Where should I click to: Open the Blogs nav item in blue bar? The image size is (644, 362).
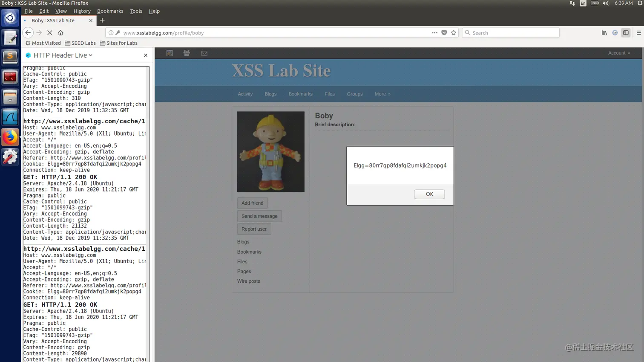(270, 94)
